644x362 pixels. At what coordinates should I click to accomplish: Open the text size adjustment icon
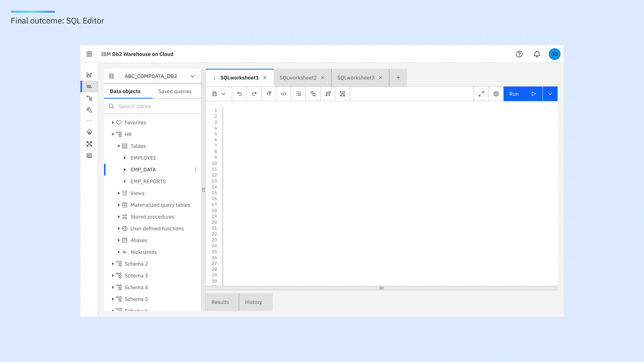269,94
